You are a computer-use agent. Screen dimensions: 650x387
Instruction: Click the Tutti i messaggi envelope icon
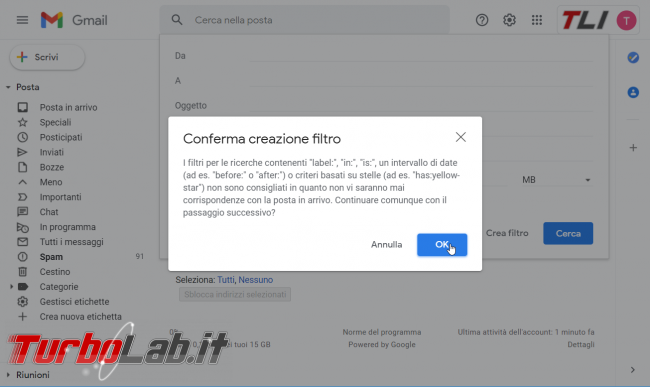[x=22, y=242]
